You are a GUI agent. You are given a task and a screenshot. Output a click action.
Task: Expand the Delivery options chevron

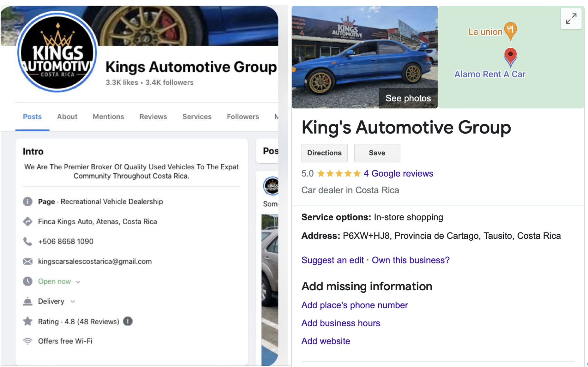pos(73,302)
